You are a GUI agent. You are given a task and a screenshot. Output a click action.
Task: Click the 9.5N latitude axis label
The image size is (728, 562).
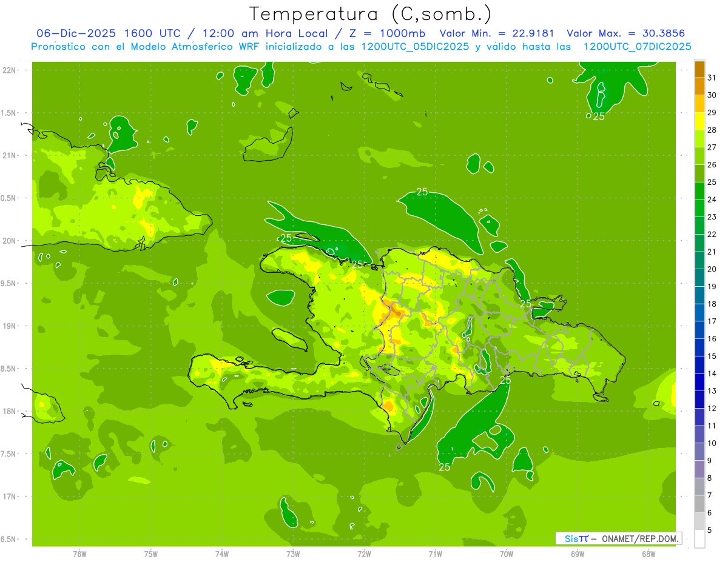(x=8, y=283)
